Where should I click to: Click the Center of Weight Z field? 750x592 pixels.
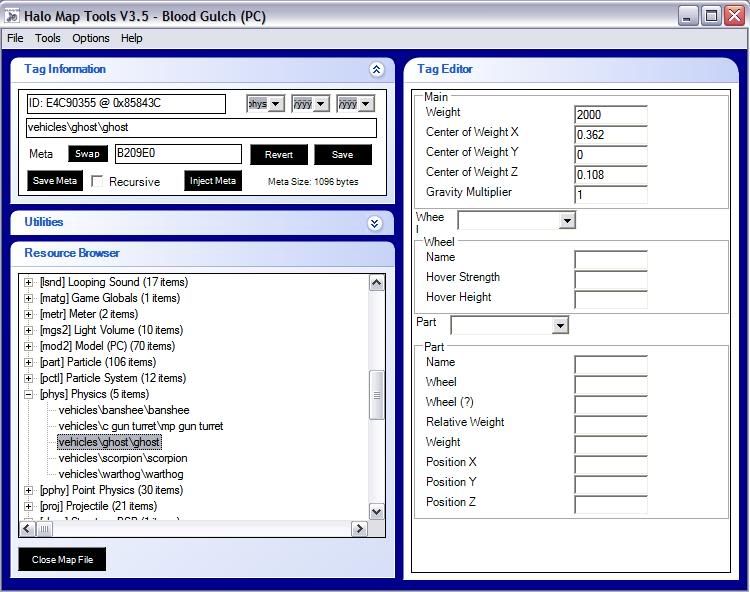(x=611, y=175)
